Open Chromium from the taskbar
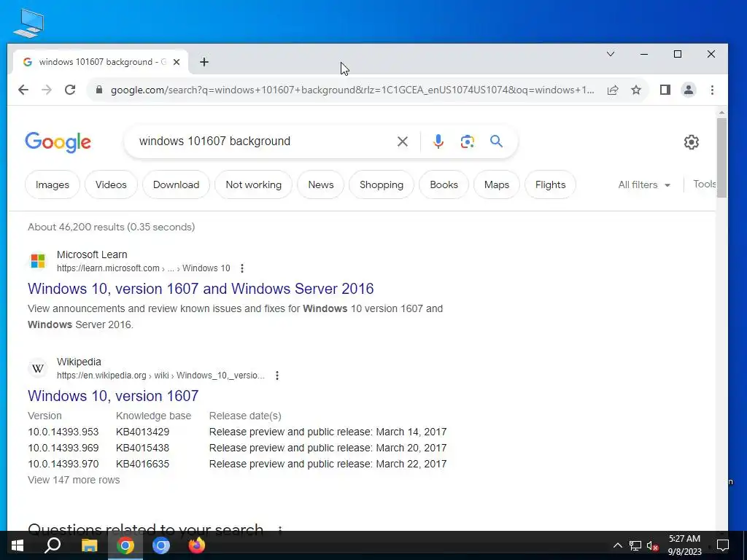The image size is (747, 560). click(161, 545)
